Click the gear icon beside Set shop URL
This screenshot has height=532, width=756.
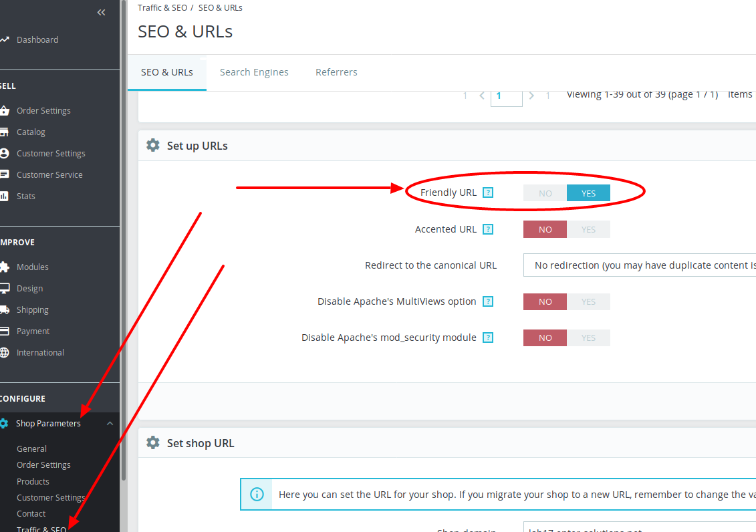[153, 442]
